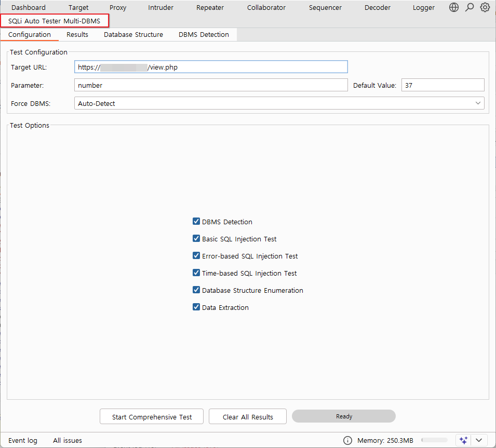Open the Decoder tab
Image resolution: width=496 pixels, height=448 pixels.
point(378,8)
